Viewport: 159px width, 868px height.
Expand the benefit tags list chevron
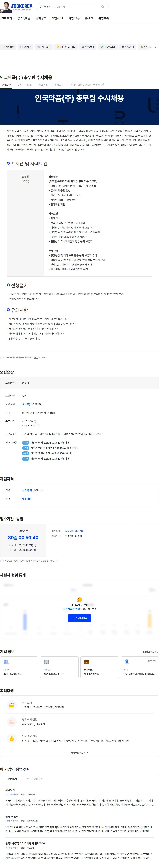[155, 47]
